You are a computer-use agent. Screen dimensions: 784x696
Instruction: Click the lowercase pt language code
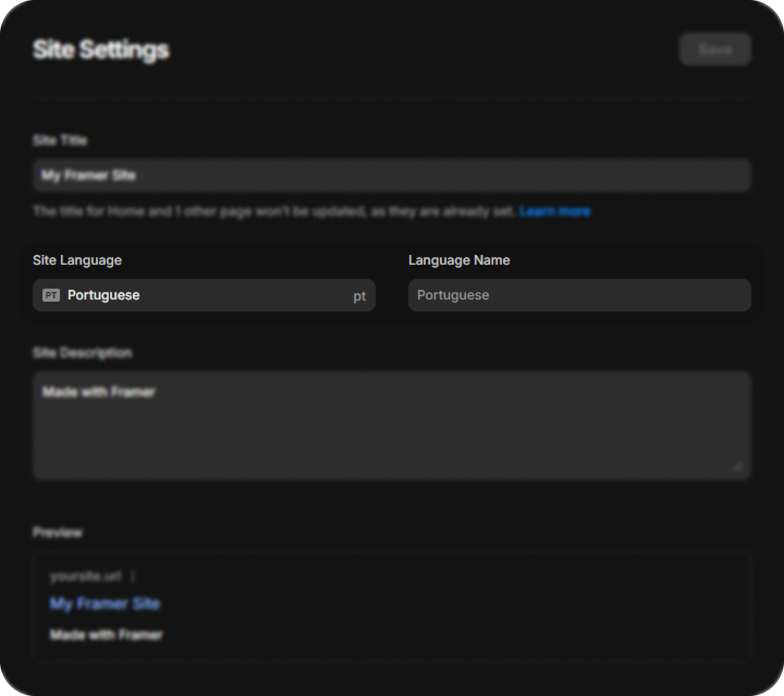click(359, 296)
